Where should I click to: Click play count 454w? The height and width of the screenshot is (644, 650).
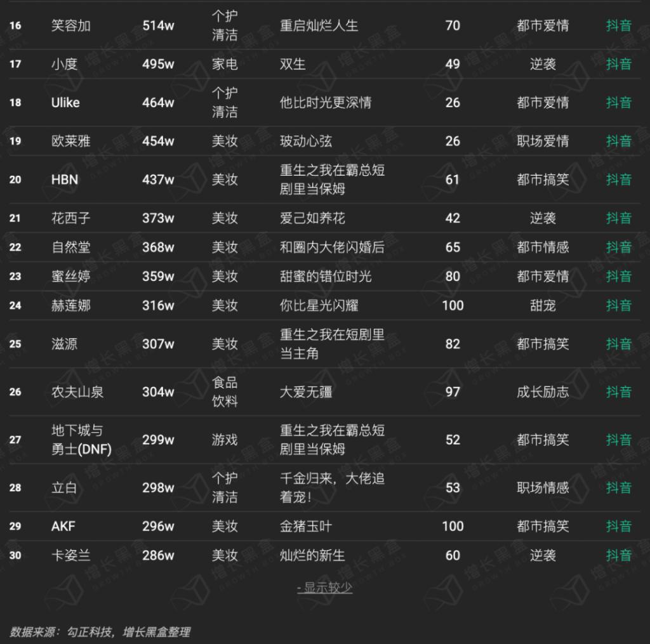tap(158, 141)
